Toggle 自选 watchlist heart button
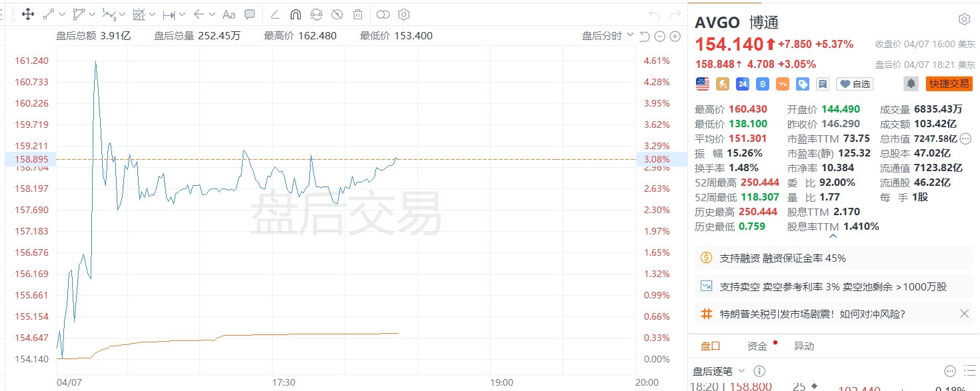The image size is (980, 391). pos(855,84)
